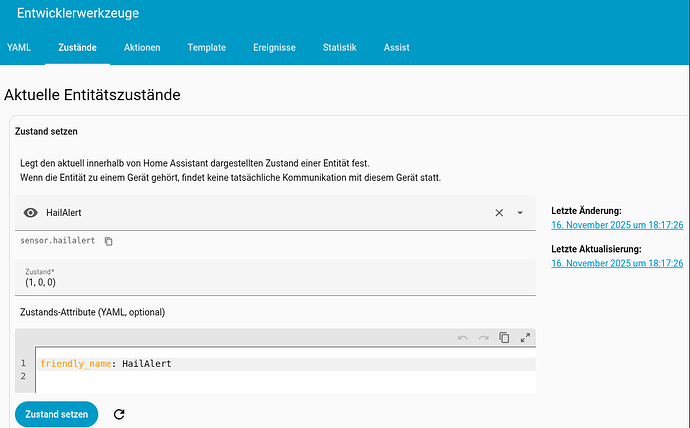690x428 pixels.
Task: Click Zustands-Attribute (YAML, optional) label
Action: click(x=92, y=312)
